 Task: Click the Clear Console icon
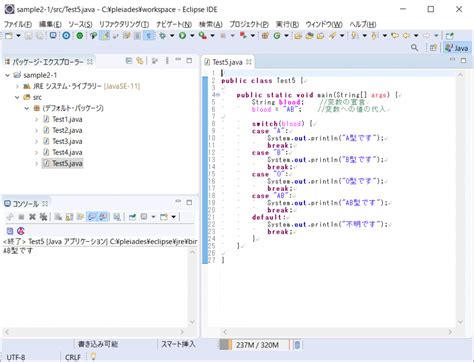coord(58,217)
